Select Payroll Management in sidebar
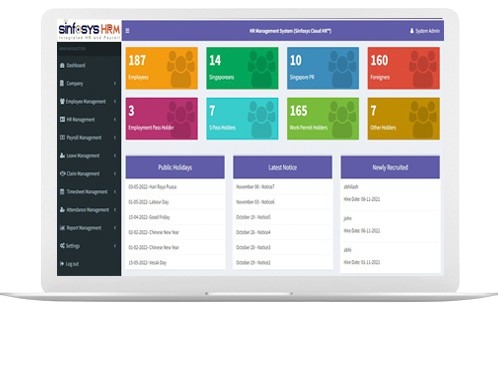 coord(89,137)
